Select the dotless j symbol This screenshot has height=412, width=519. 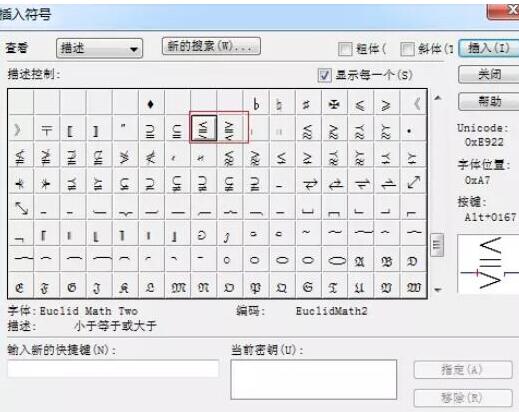227,237
